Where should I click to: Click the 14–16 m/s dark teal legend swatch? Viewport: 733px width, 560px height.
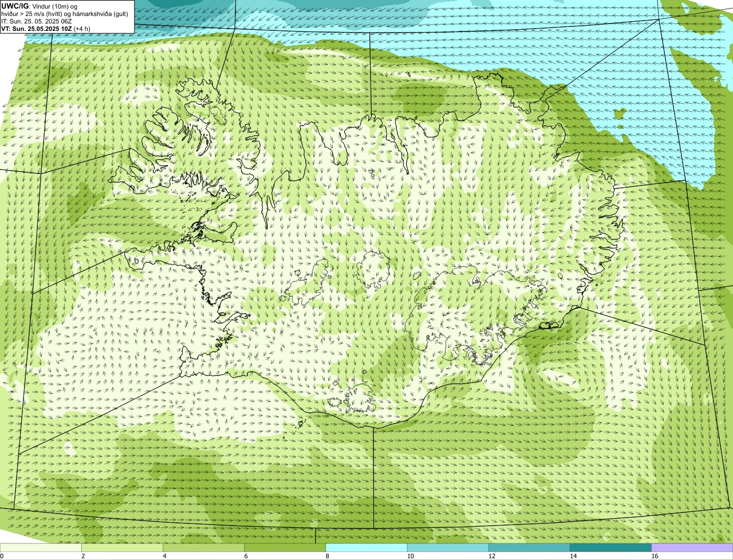coord(610,548)
